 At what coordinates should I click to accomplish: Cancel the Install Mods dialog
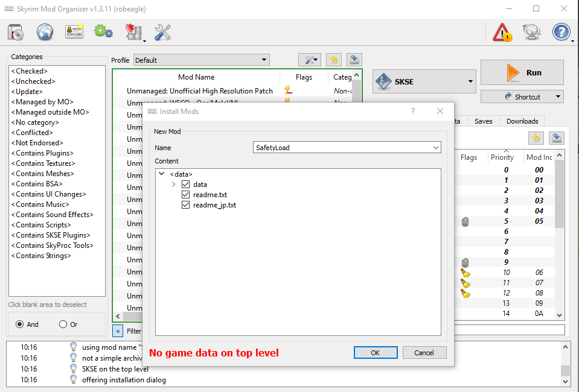424,353
